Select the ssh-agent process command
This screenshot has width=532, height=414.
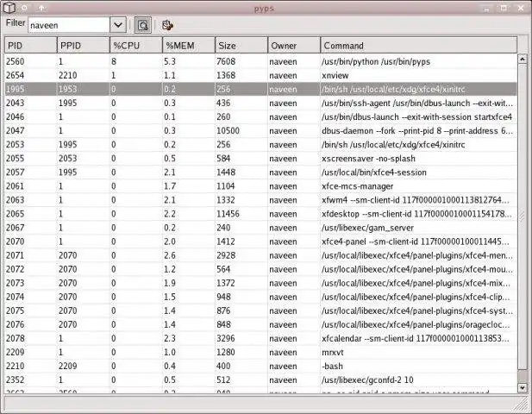point(417,103)
